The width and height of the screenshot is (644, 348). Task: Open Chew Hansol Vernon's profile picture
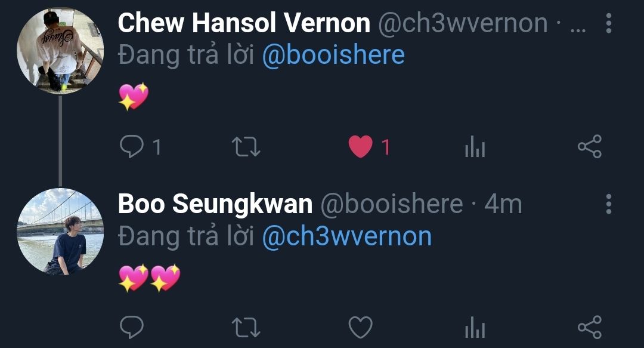60,51
